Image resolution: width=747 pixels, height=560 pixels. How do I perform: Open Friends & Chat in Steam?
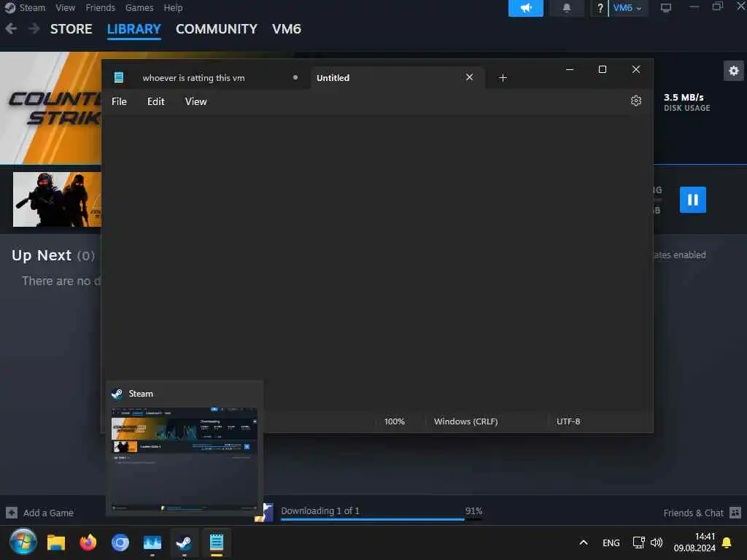(x=693, y=513)
